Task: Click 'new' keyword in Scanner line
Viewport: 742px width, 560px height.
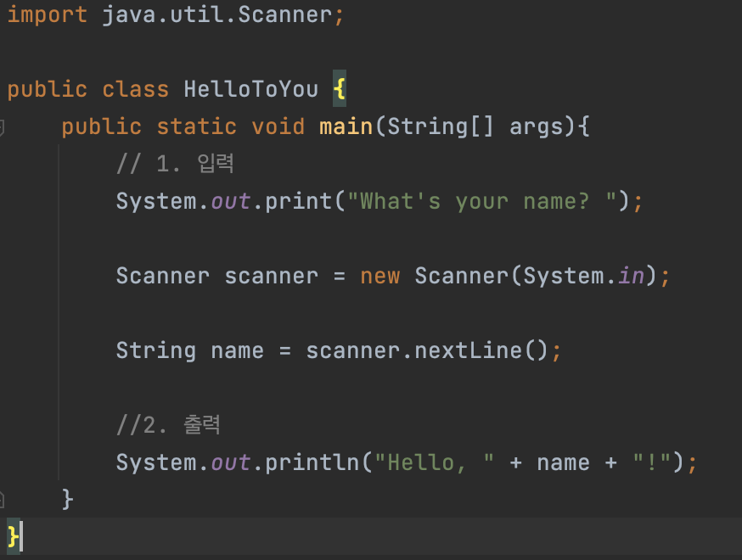Action: (380, 276)
